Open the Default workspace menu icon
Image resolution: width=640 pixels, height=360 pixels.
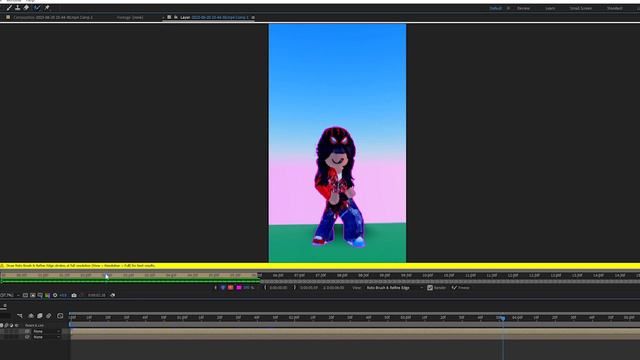508,8
